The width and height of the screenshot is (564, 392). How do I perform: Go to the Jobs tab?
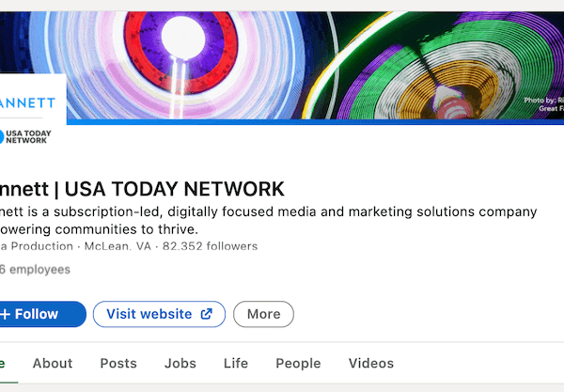coord(180,364)
